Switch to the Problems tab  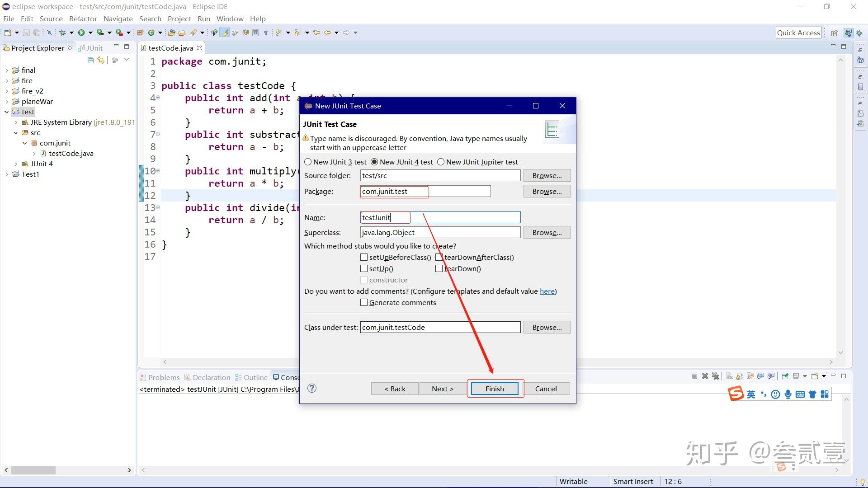click(x=160, y=377)
